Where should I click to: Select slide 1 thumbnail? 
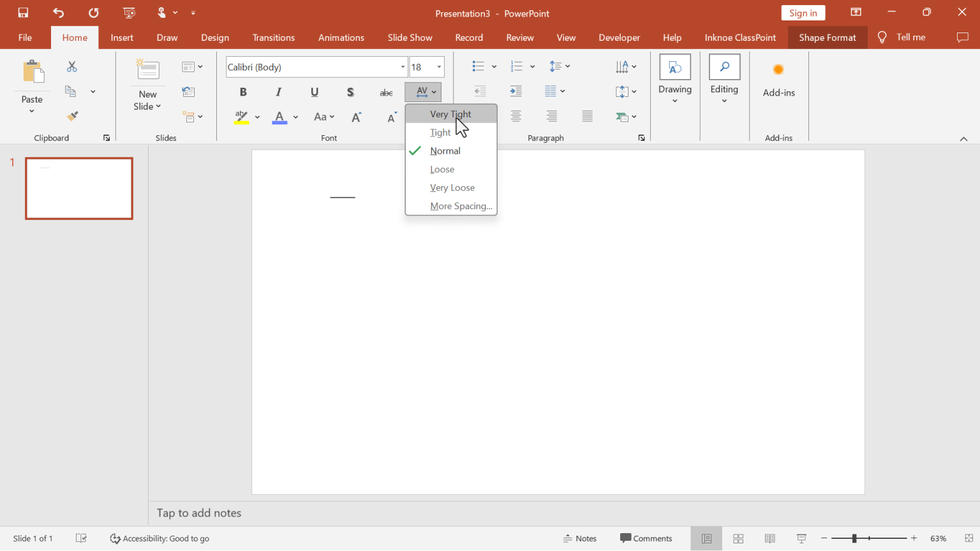point(78,187)
